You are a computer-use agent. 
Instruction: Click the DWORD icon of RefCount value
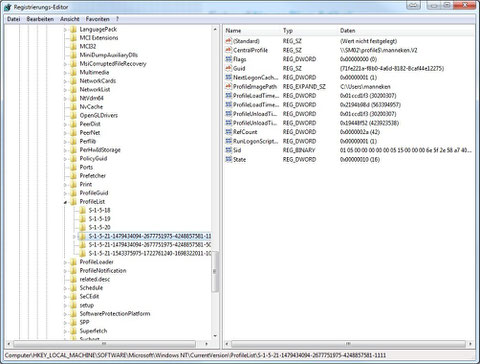[x=228, y=132]
